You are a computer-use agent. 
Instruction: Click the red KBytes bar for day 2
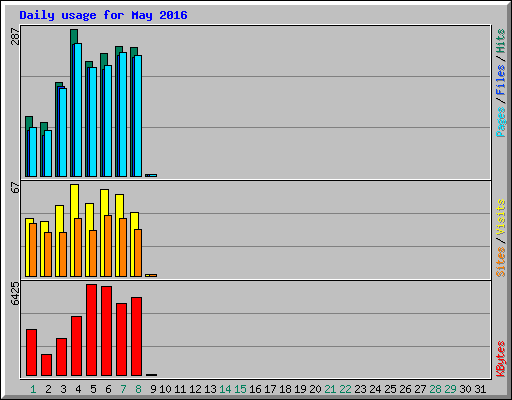pos(47,365)
